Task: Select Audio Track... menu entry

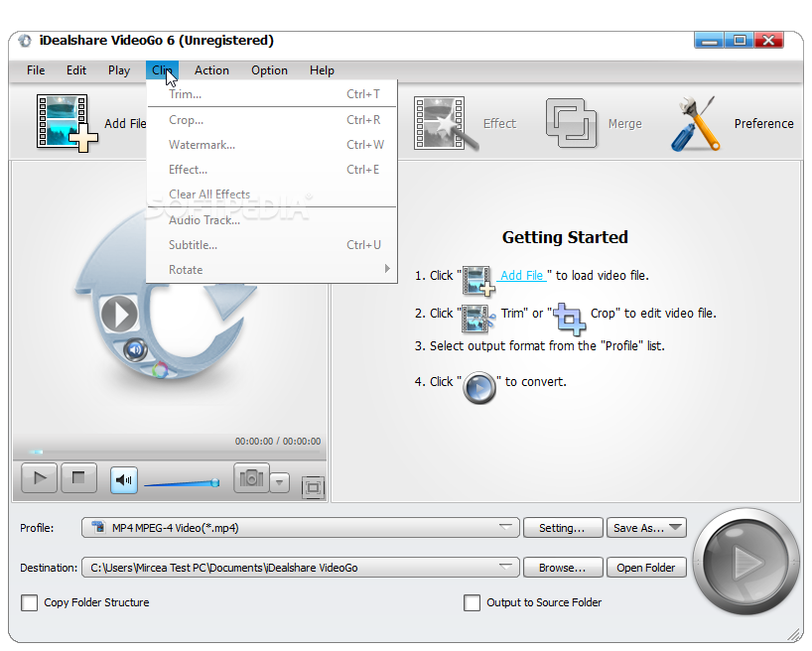Action: coord(272,220)
